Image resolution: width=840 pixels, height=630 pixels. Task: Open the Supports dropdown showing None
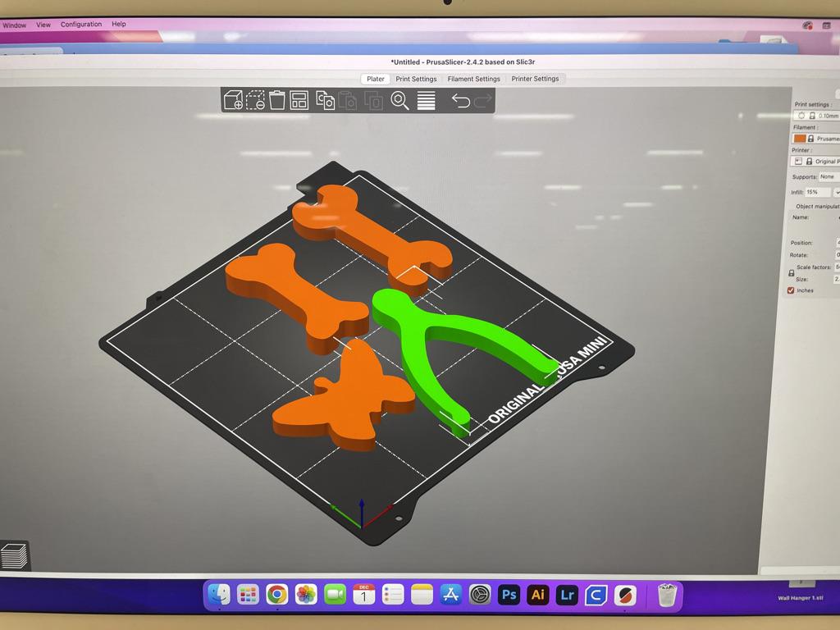[829, 177]
